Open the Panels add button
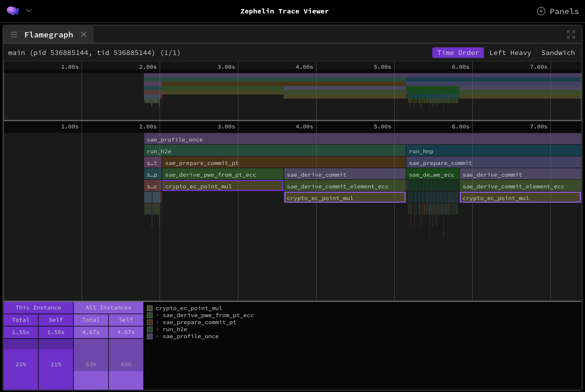 click(x=558, y=11)
